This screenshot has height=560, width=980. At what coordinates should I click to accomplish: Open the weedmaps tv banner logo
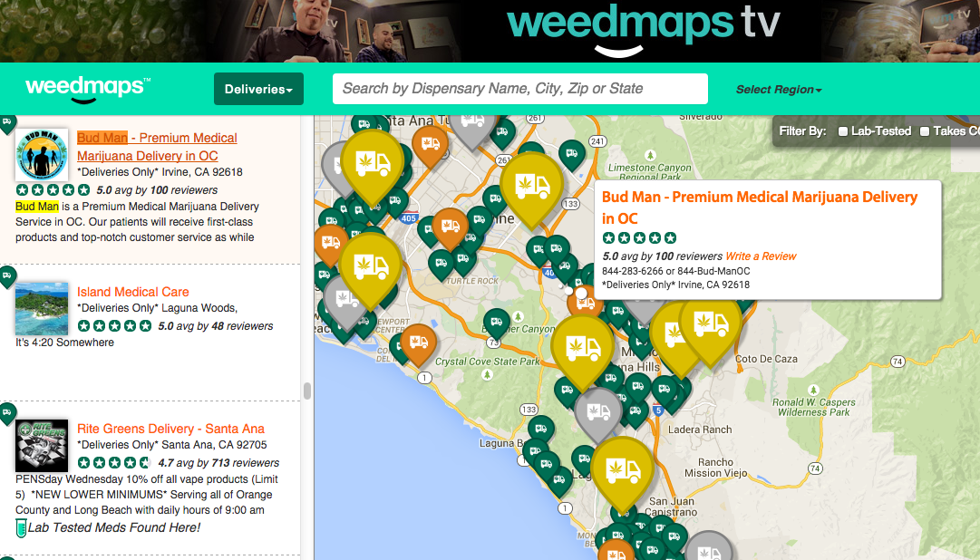coord(644,28)
